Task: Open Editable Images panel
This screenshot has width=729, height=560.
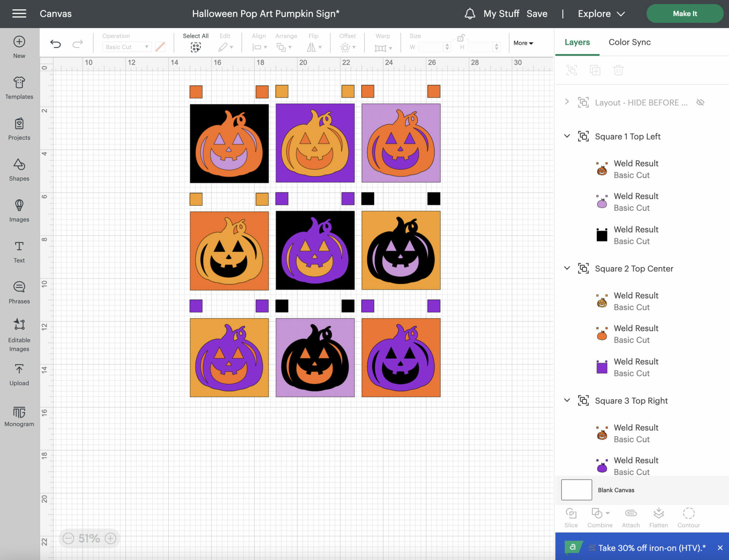Action: (19, 335)
